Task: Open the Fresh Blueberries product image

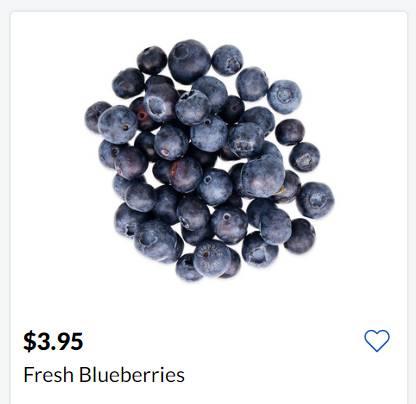Action: click(x=209, y=160)
